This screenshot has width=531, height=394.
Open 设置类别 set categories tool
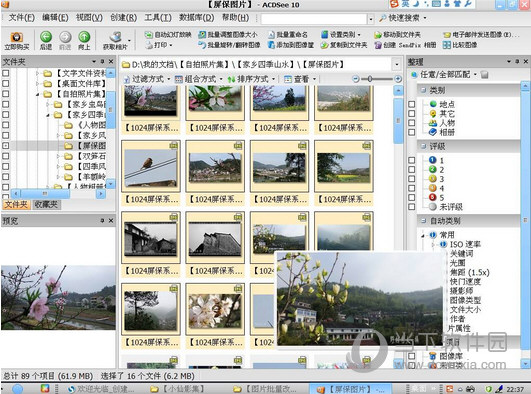click(x=341, y=35)
